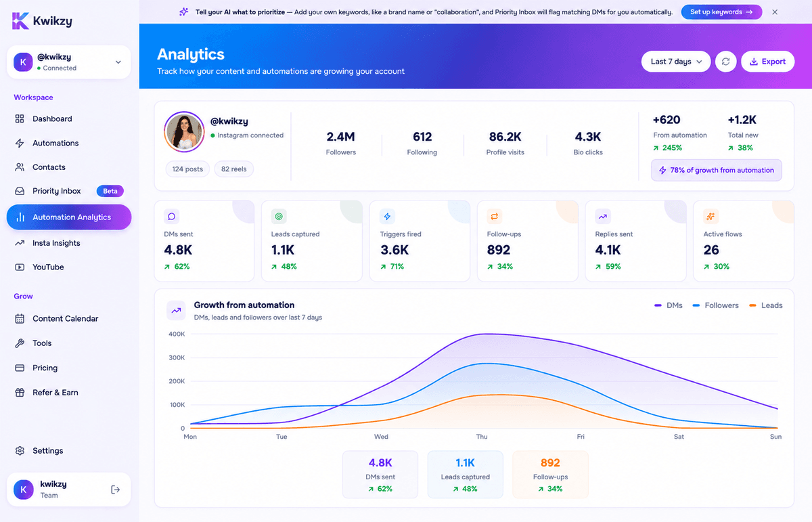Image resolution: width=812 pixels, height=522 pixels.
Task: Click the Triggers fired bolt icon
Action: tap(388, 217)
